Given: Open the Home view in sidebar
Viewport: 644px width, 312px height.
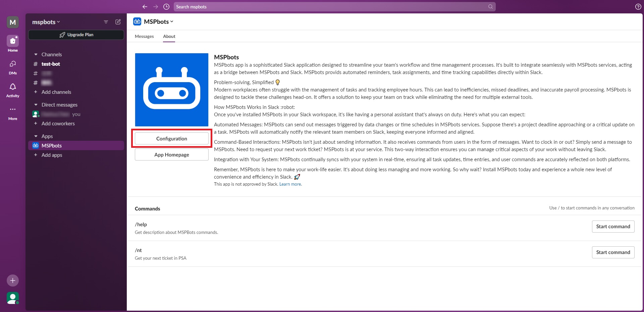Looking at the screenshot, I should pyautogui.click(x=13, y=41).
